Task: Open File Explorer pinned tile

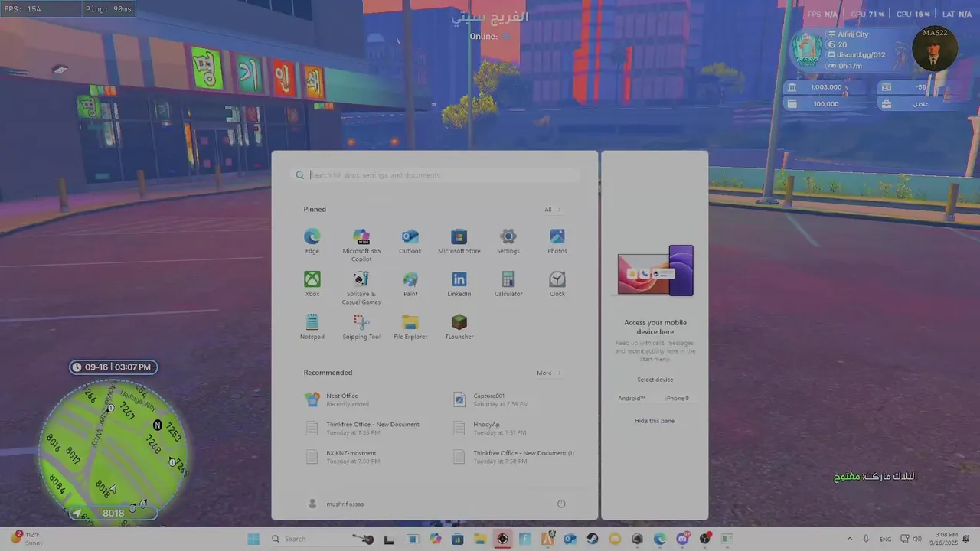Action: [410, 327]
